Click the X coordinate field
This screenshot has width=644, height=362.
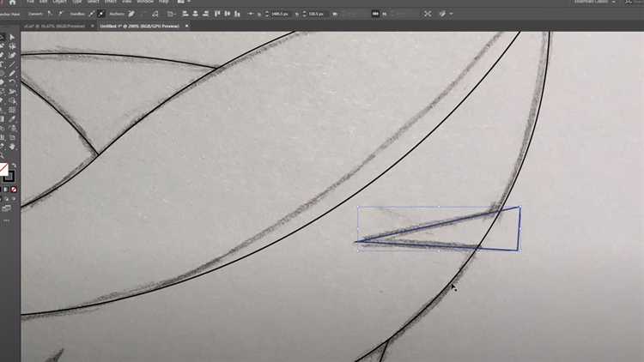coord(282,14)
